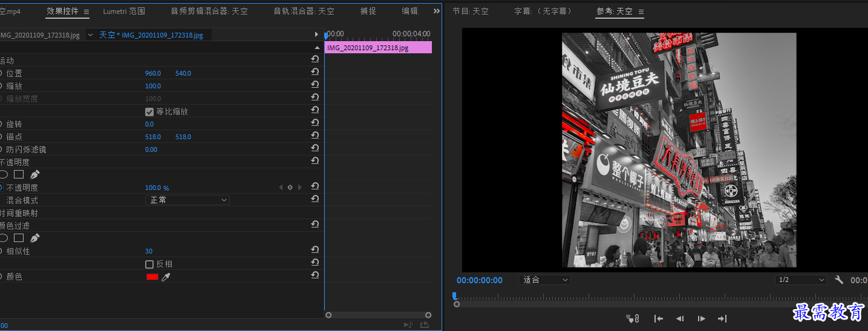Reset the 运动 (Motion) effect
The height and width of the screenshot is (331, 868).
(x=315, y=59)
